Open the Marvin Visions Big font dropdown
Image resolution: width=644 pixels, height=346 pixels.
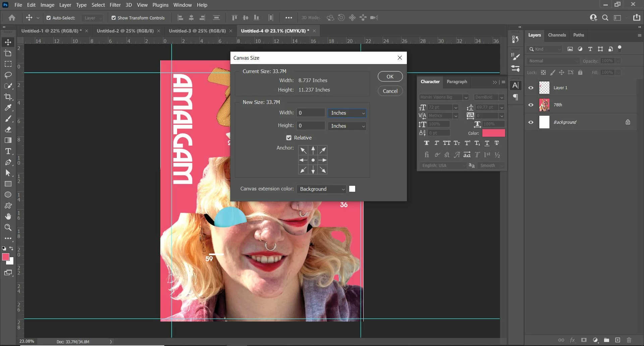(465, 97)
